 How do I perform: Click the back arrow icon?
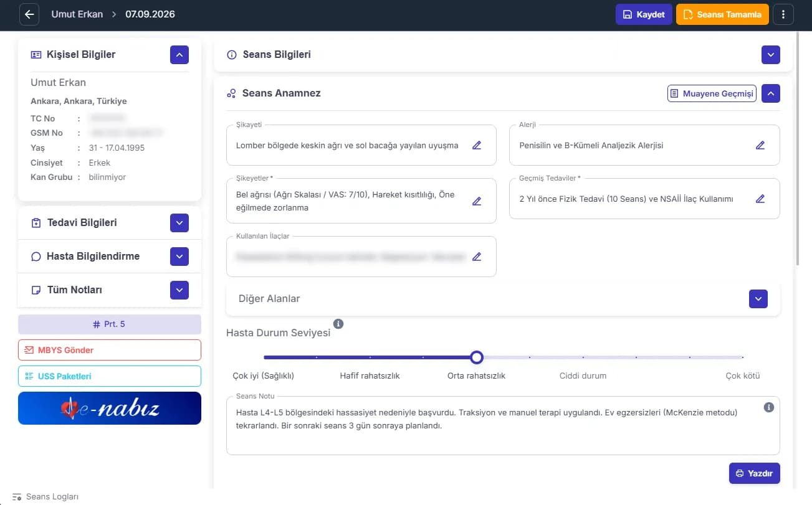pyautogui.click(x=29, y=14)
